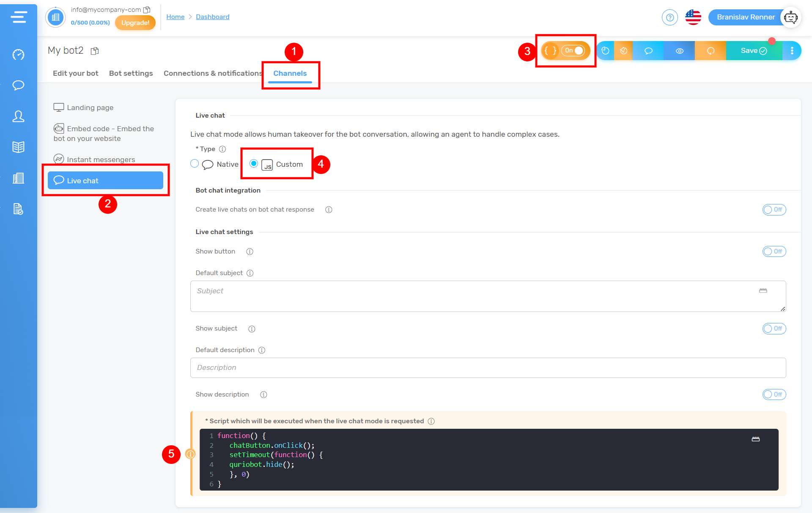
Task: Enable the Show button toggle
Action: (774, 251)
